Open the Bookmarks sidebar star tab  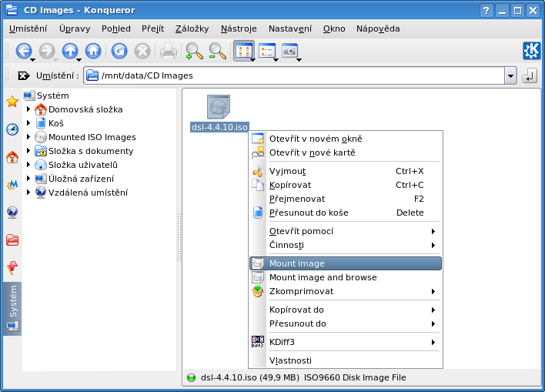coord(12,102)
